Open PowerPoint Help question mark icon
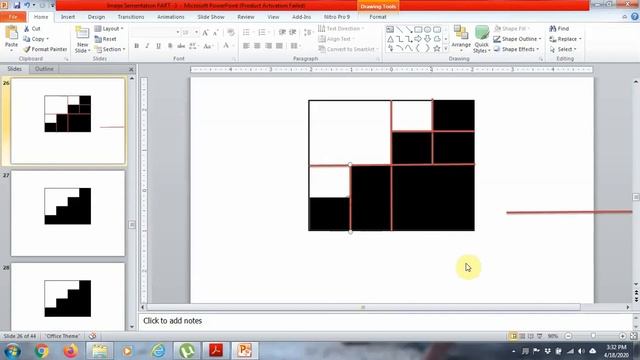Screen dimensions: 640x360 (634, 17)
